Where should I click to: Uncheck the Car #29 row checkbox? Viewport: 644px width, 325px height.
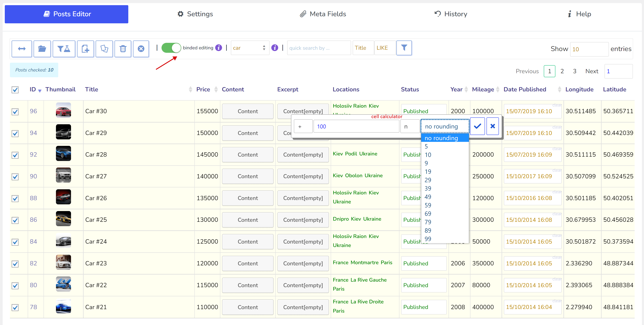[x=15, y=133]
